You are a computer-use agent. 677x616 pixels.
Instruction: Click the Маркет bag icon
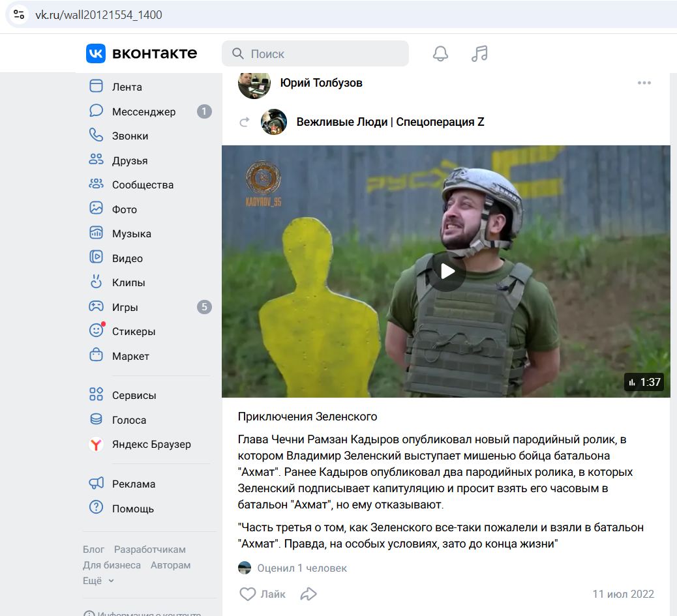click(x=96, y=355)
